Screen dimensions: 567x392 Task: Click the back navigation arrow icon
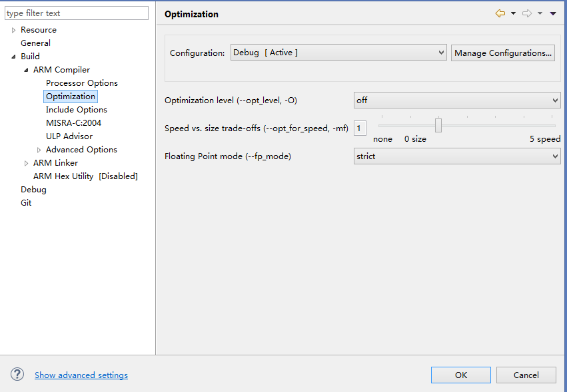(x=500, y=13)
